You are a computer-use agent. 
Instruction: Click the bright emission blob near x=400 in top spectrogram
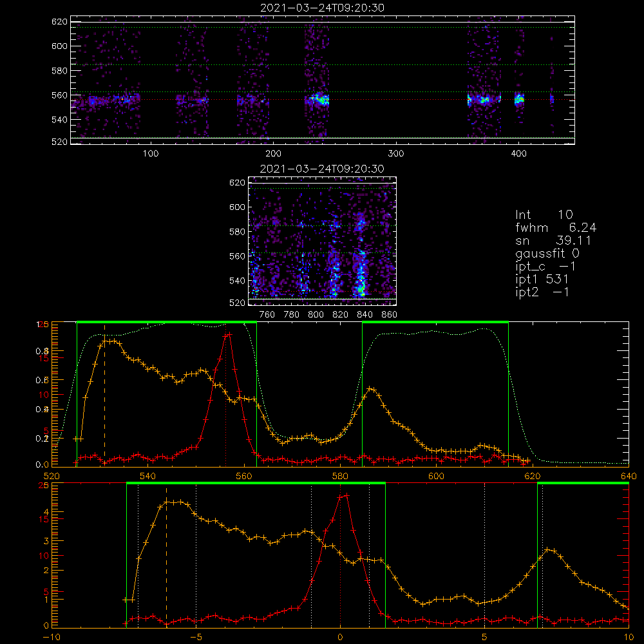click(x=520, y=99)
